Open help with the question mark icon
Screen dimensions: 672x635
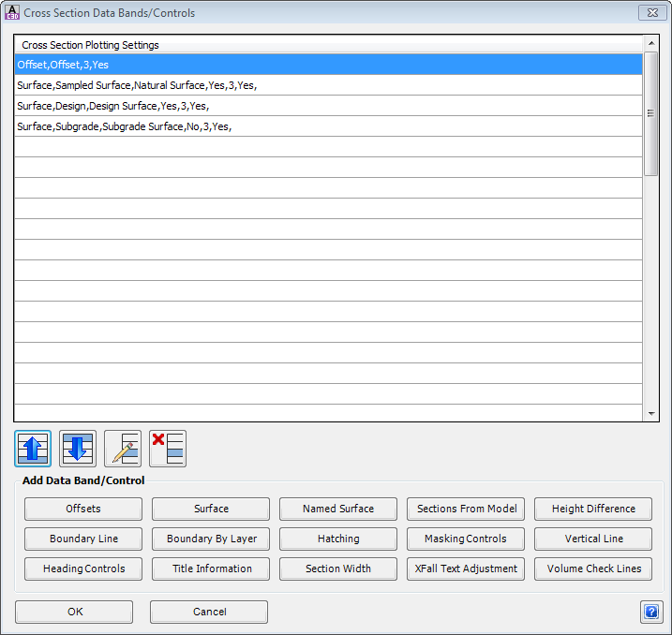tap(651, 612)
